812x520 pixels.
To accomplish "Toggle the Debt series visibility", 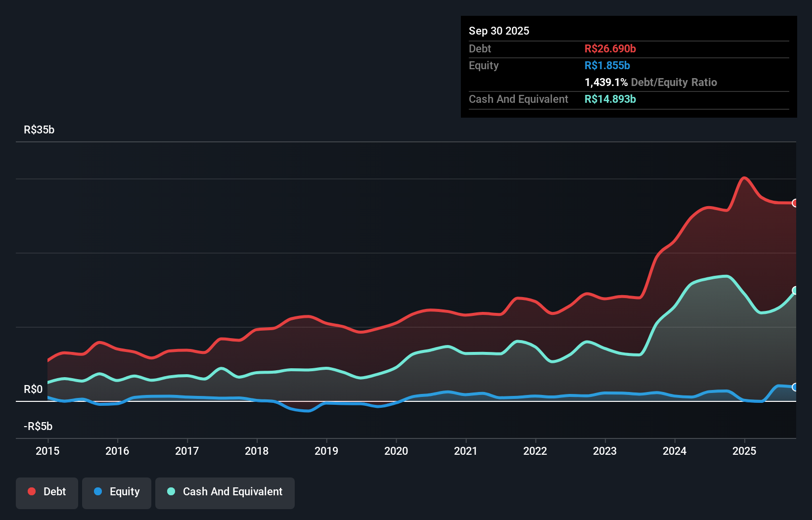I will tap(46, 493).
